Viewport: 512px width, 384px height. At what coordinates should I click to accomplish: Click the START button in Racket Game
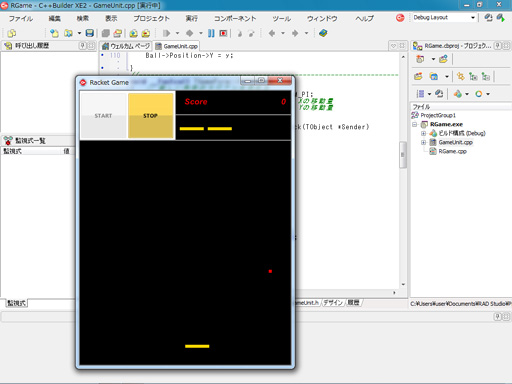tap(103, 115)
